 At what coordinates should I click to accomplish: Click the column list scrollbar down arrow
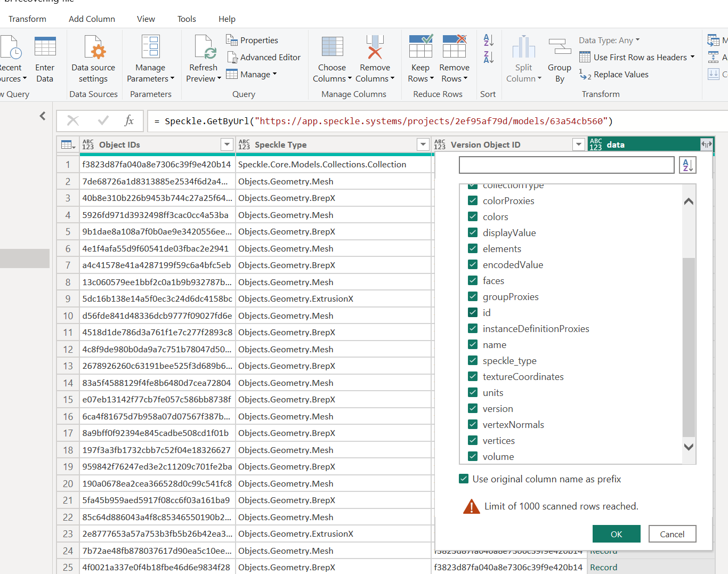pyautogui.click(x=689, y=447)
